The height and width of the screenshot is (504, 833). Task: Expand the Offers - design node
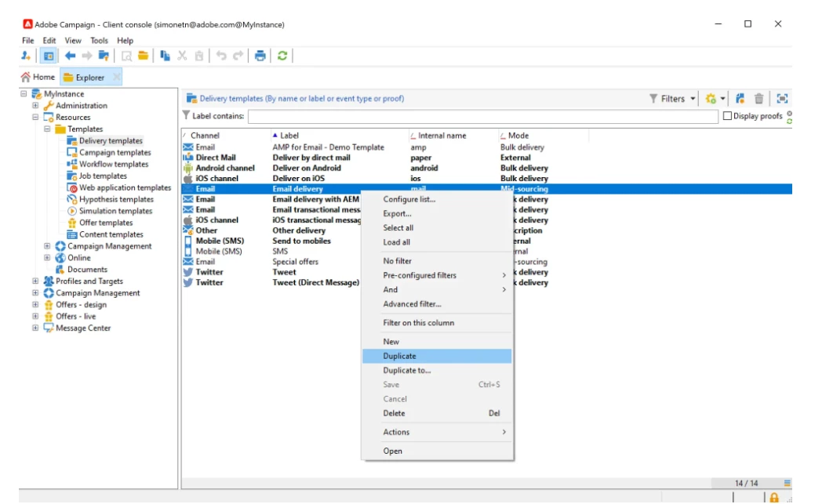pyautogui.click(x=35, y=304)
